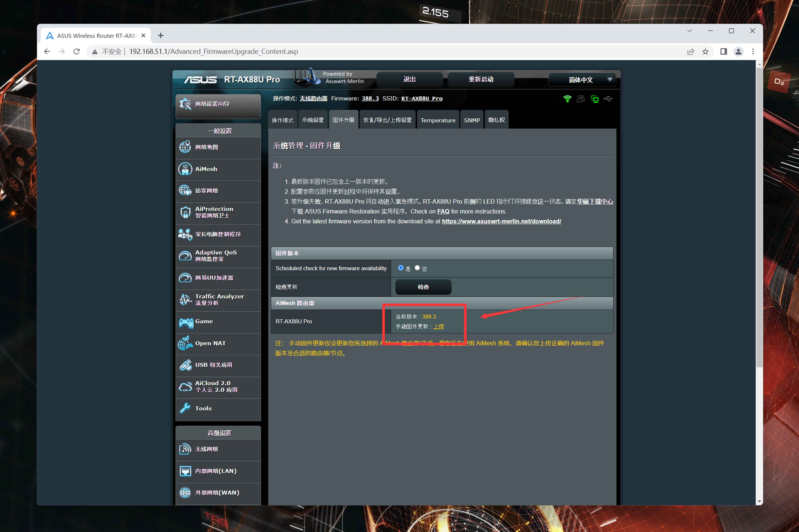
Task: Click the USB status icon in header
Action: [x=608, y=99]
